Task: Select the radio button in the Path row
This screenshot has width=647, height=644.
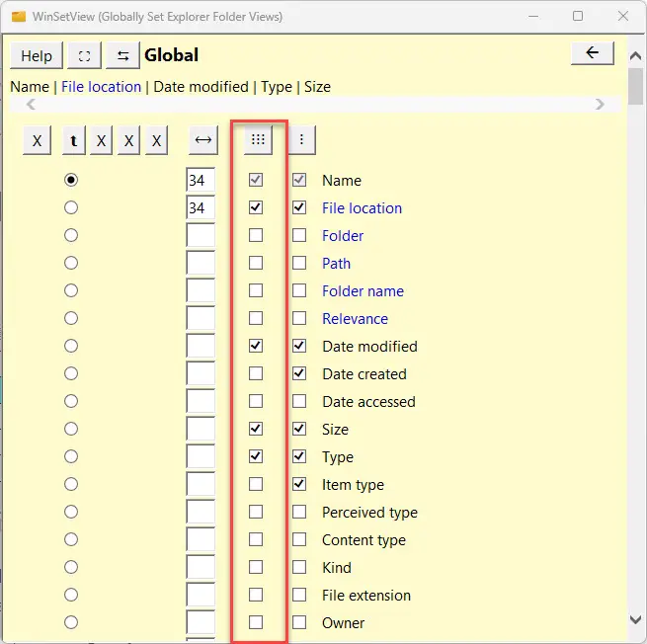Action: 71,263
